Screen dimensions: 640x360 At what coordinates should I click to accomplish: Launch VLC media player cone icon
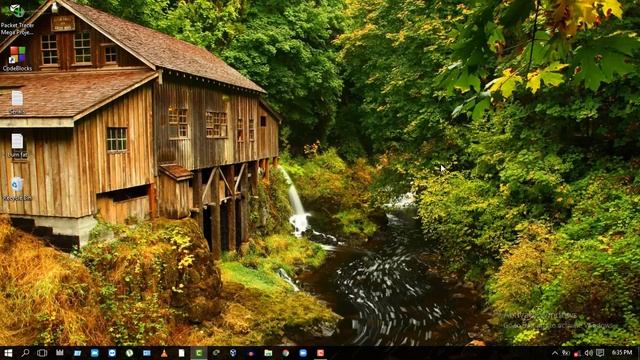click(x=164, y=353)
